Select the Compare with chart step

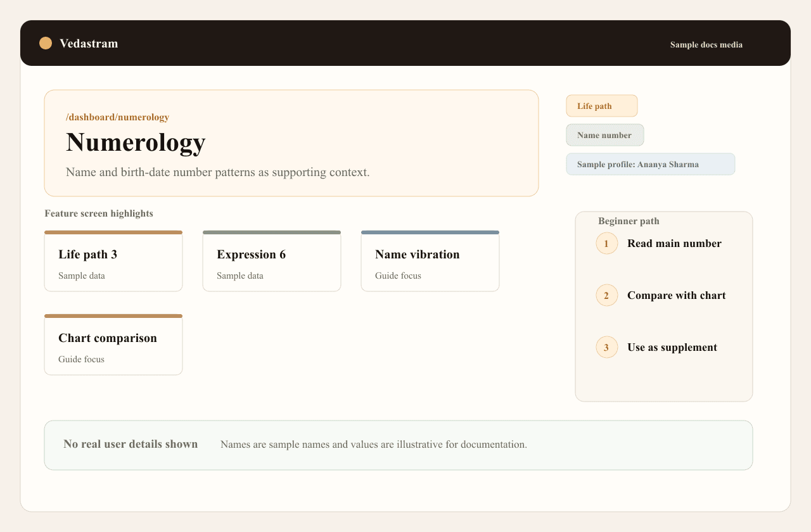click(677, 295)
